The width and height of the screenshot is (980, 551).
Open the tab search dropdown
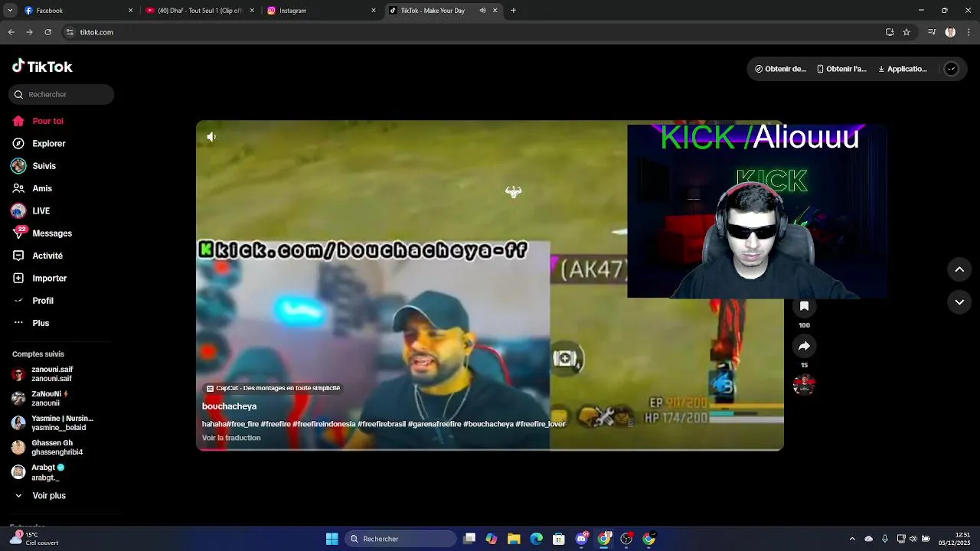pos(10,11)
